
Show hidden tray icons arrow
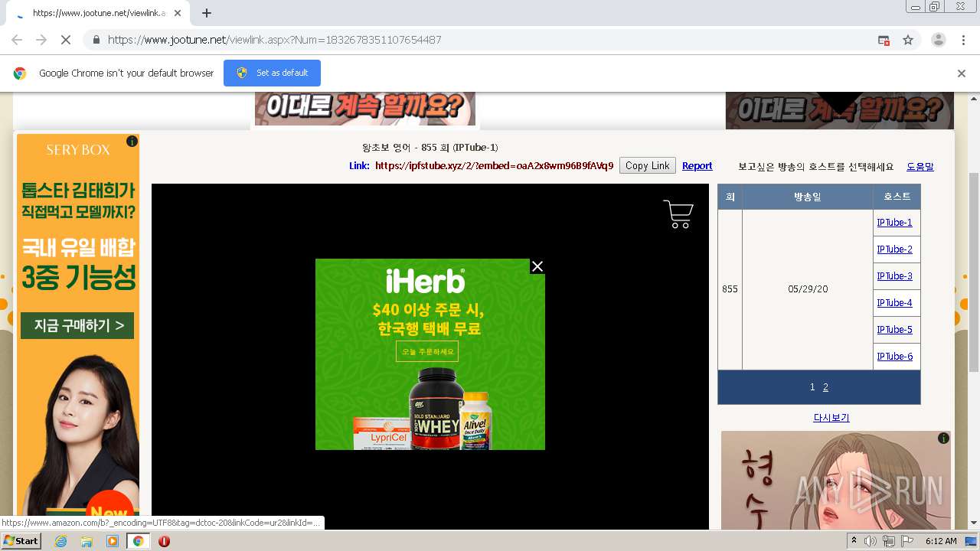tap(854, 541)
